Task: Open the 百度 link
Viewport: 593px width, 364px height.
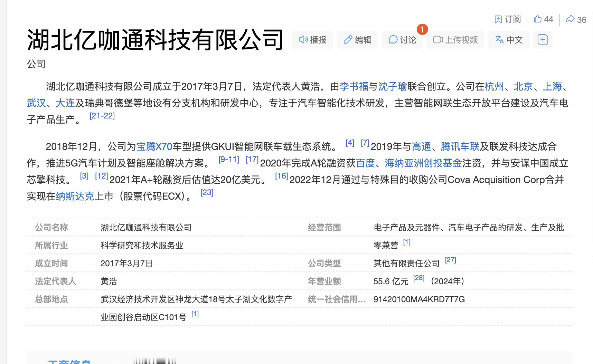Action: coord(366,163)
